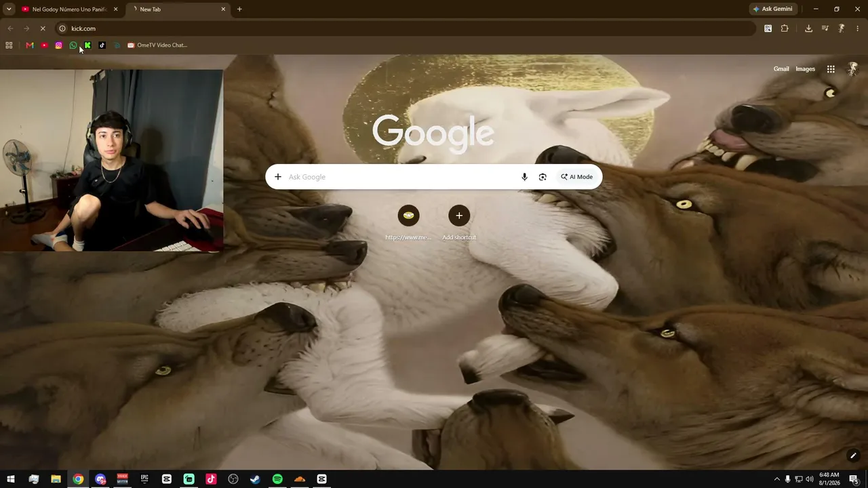Open the Google account avatar on page
Screen dimensions: 868x488
click(x=853, y=69)
